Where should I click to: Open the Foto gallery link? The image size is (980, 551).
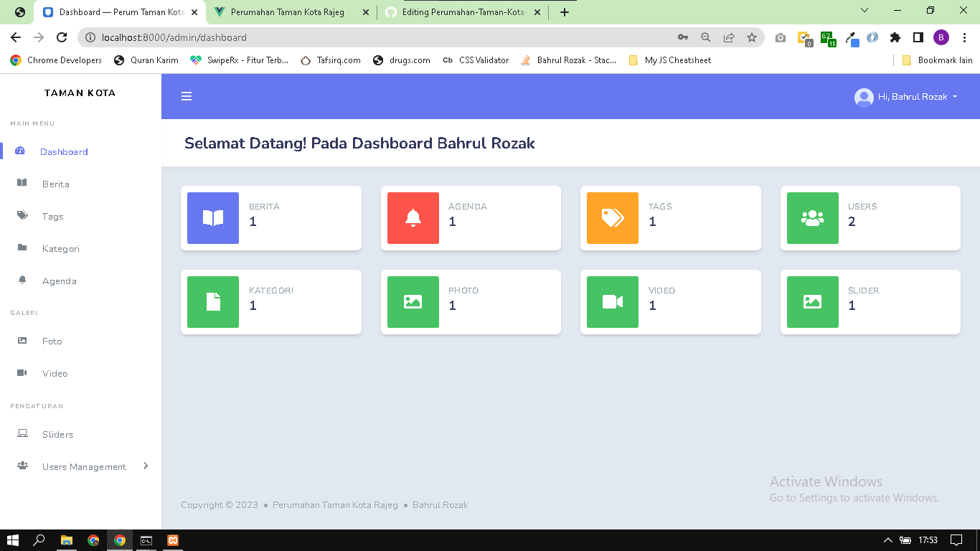tap(52, 342)
